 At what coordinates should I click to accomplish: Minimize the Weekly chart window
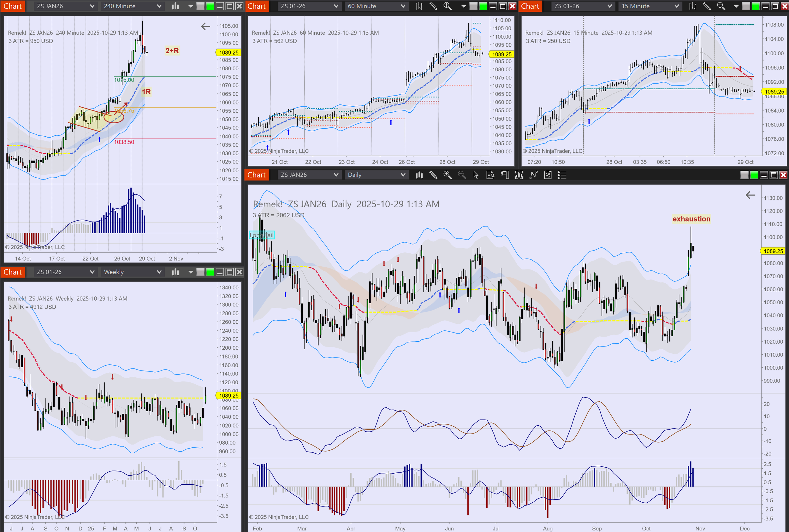tap(220, 272)
